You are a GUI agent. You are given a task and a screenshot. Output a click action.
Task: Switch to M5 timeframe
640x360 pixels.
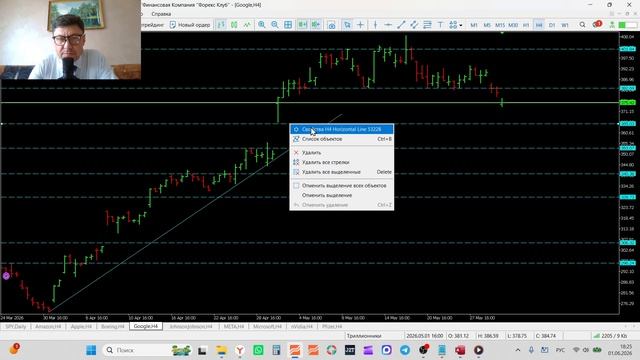point(487,25)
